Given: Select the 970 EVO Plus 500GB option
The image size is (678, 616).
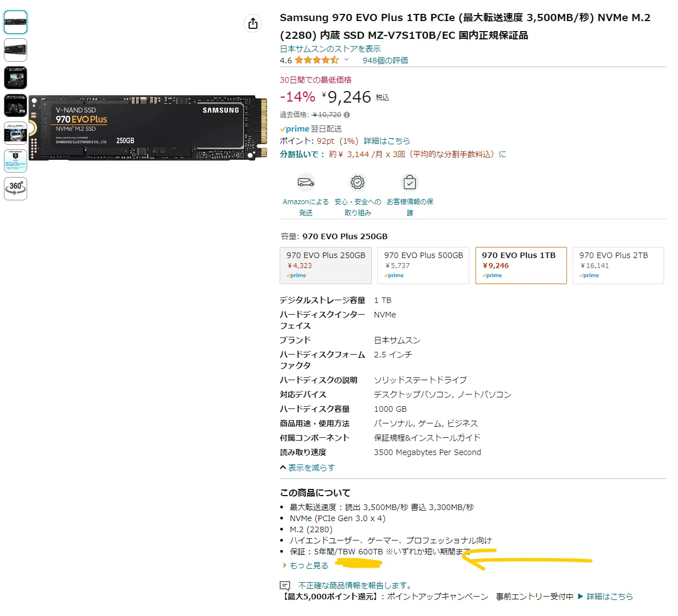Looking at the screenshot, I should [x=423, y=265].
